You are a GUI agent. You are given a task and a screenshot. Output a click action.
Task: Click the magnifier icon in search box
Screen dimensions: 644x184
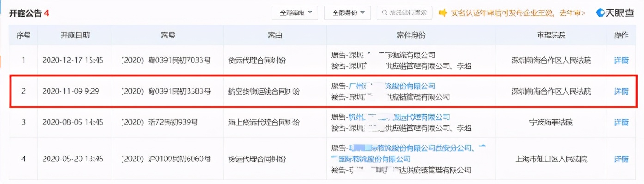click(x=384, y=13)
